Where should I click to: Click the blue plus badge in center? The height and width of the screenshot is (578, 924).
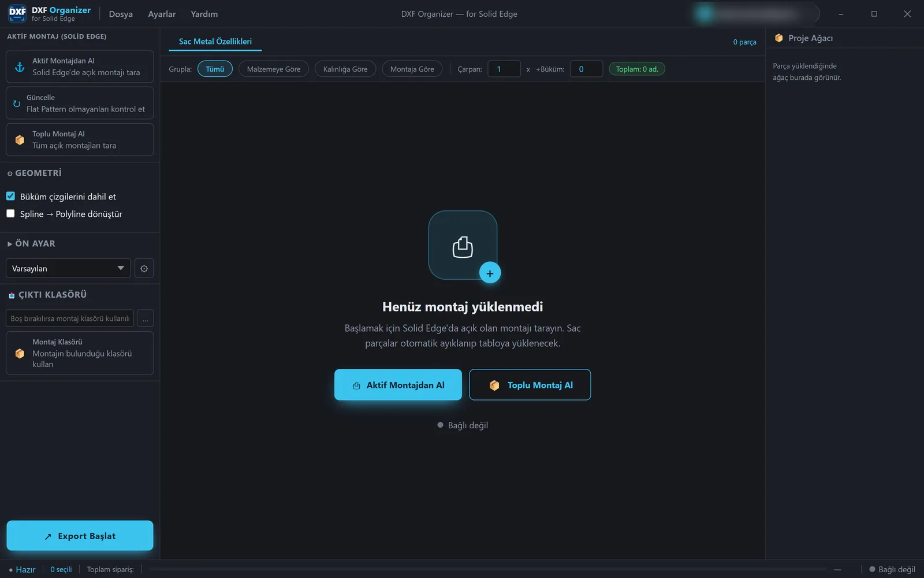click(490, 273)
